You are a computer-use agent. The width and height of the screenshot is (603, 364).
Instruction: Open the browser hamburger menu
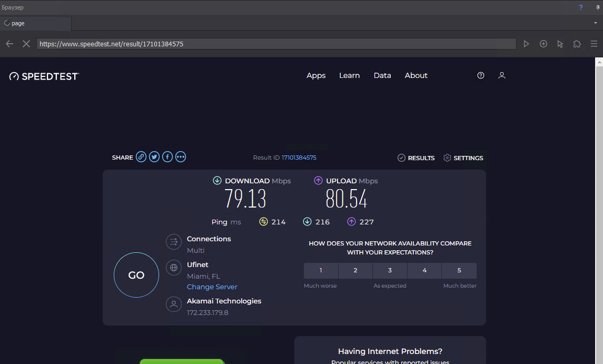[x=594, y=44]
